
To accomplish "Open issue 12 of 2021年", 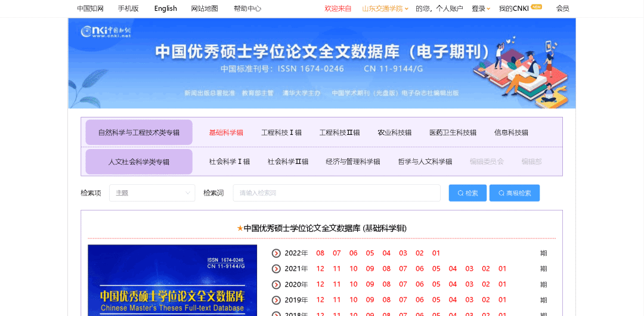I will [320, 269].
